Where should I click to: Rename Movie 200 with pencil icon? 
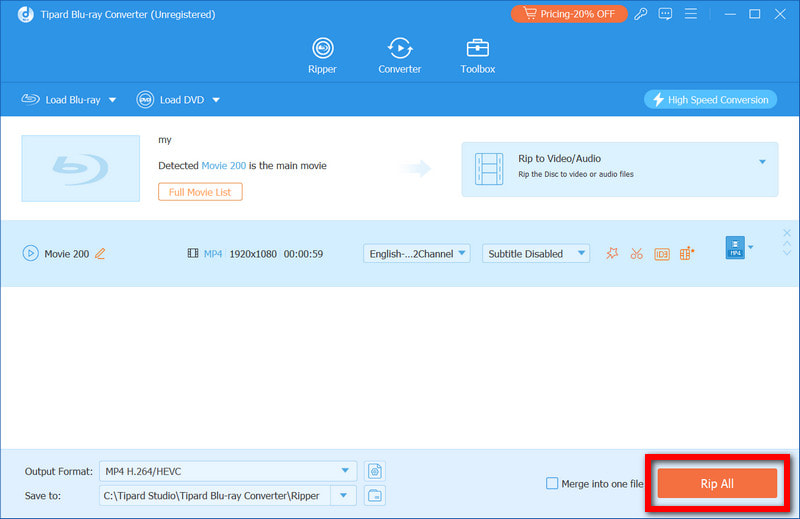click(100, 254)
